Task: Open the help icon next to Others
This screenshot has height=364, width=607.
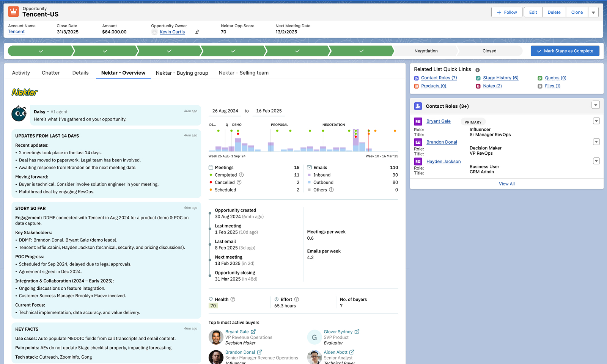Action: tap(331, 190)
